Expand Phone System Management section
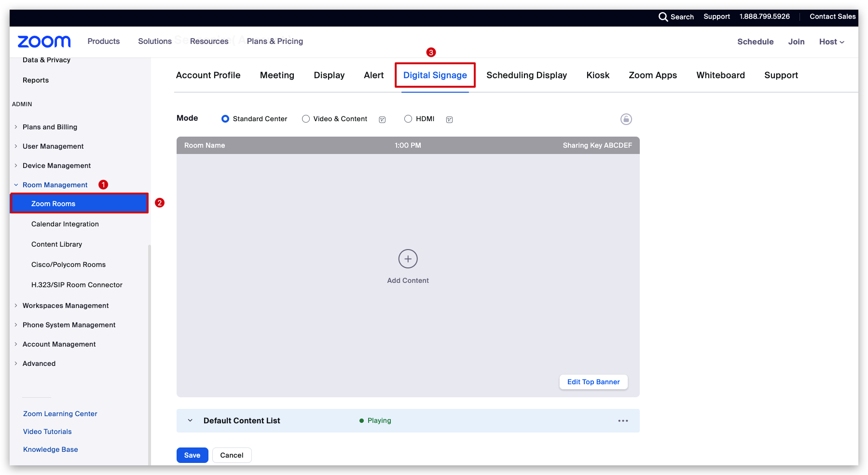The height and width of the screenshot is (475, 868). [16, 325]
